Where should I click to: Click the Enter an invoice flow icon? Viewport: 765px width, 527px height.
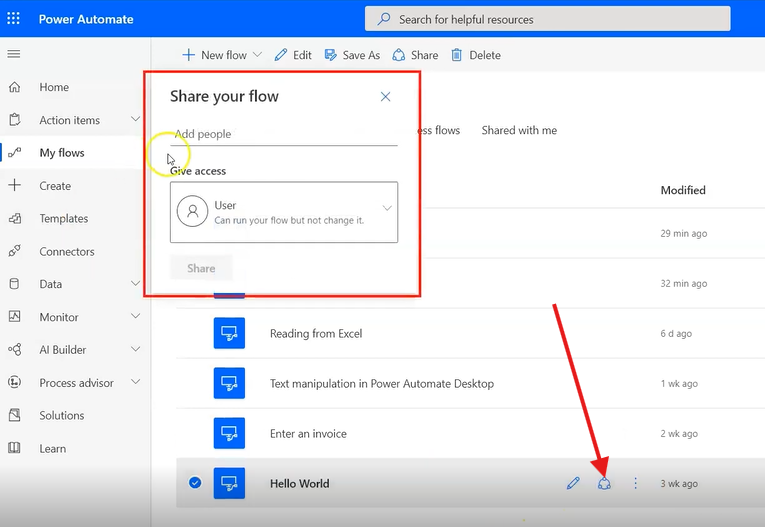(229, 433)
